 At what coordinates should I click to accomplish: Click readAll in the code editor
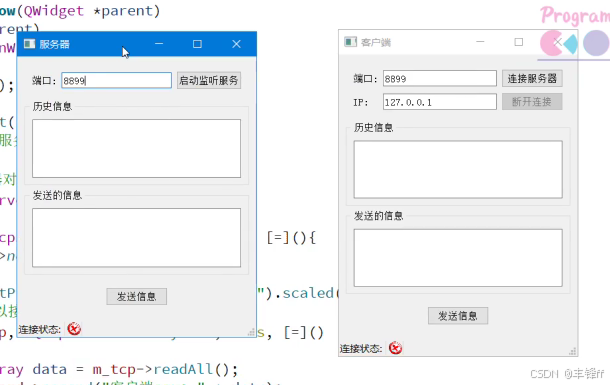tap(183, 369)
